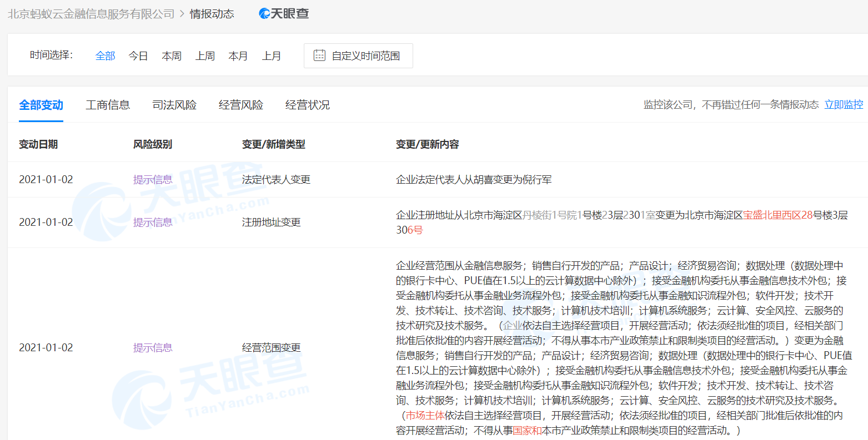The image size is (868, 440).
Task: Click date in 经营范围变更 row
Action: [46, 347]
